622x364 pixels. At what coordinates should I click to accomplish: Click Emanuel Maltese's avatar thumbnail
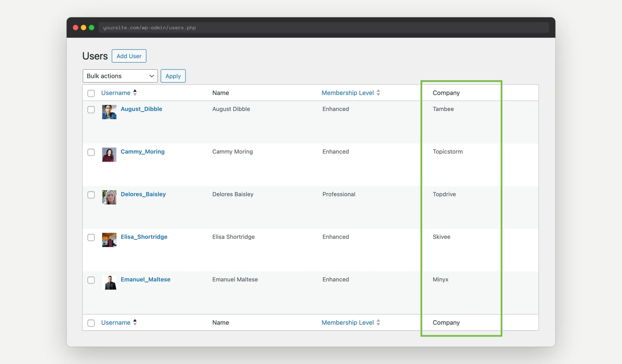[110, 282]
